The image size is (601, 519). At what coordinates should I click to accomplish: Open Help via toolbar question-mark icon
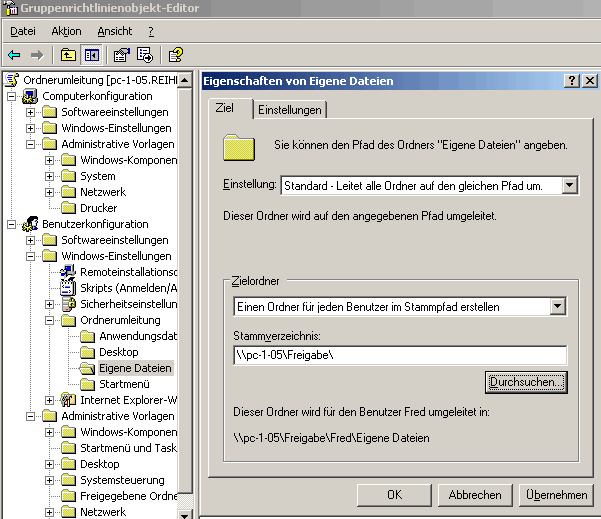[x=176, y=55]
